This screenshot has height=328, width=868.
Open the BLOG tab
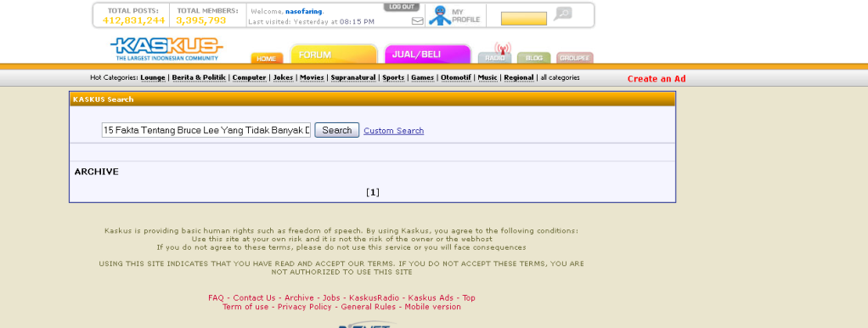pos(533,58)
